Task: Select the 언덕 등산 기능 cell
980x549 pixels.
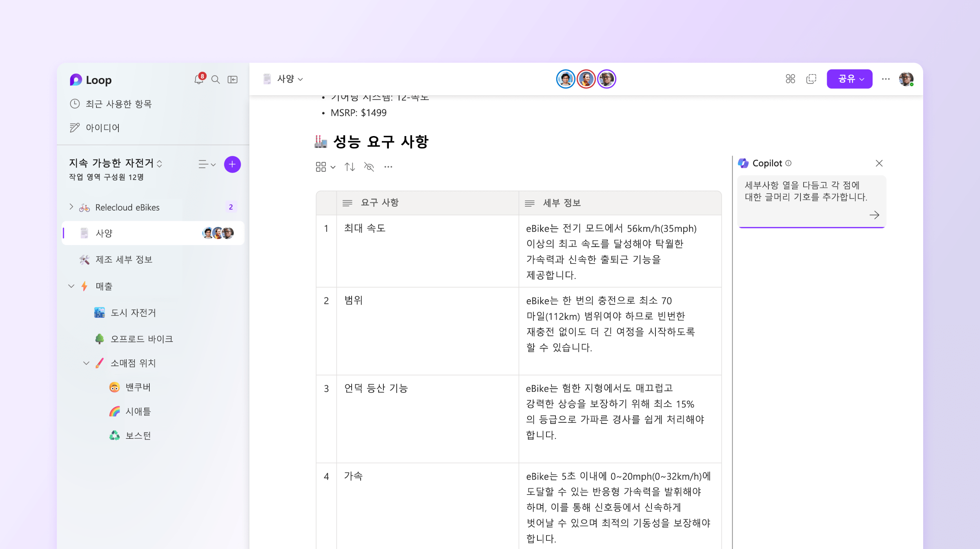Action: [x=428, y=419]
